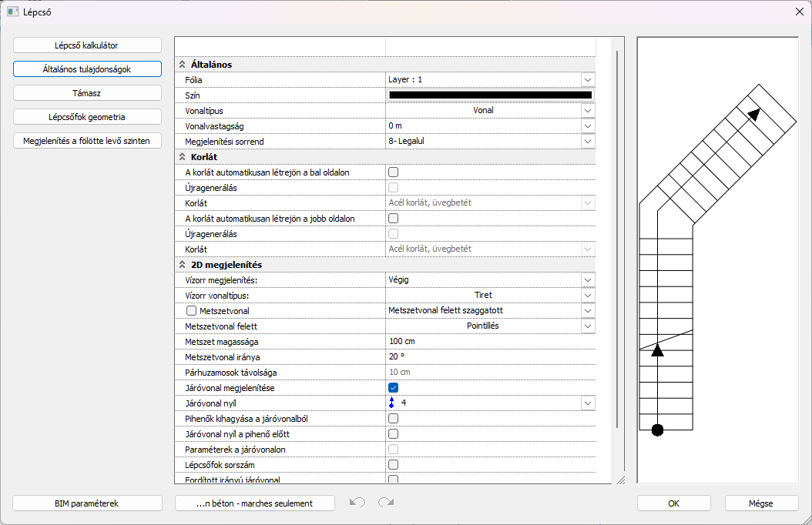Open the Fólia layer dropdown
Screen dimensions: 812x525
pyautogui.click(x=588, y=79)
